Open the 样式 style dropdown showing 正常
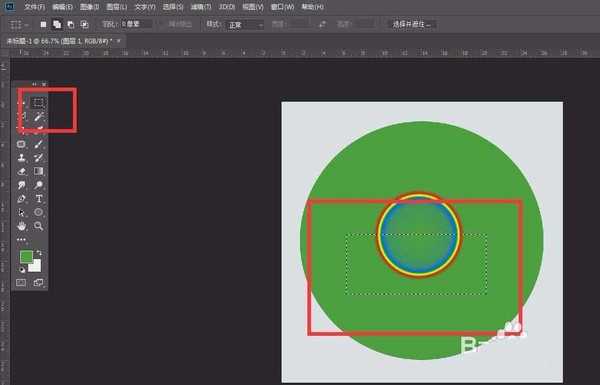Image resolution: width=600 pixels, height=385 pixels. 246,25
